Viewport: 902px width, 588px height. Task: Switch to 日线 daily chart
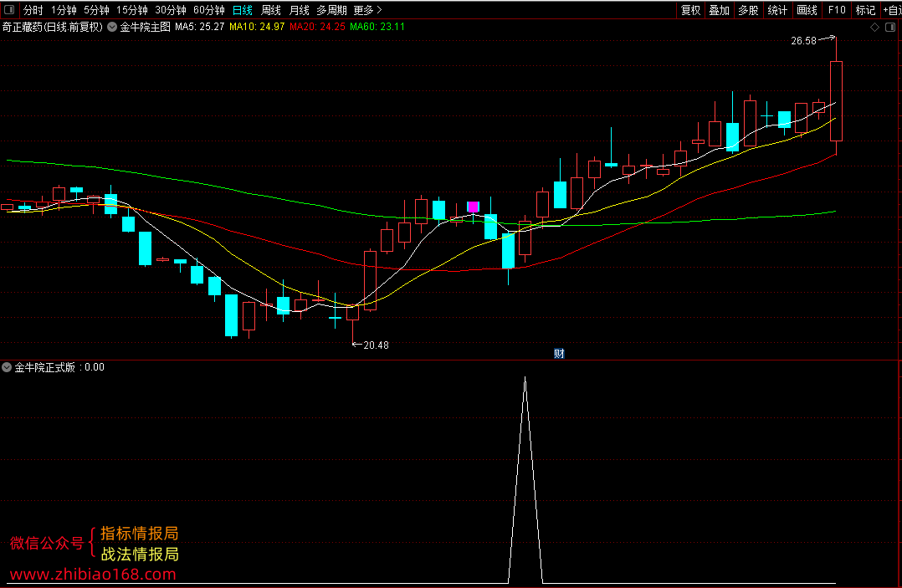click(x=242, y=10)
